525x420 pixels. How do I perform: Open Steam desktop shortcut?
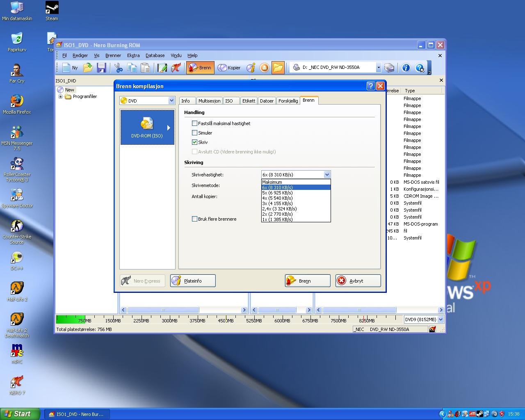point(52,11)
